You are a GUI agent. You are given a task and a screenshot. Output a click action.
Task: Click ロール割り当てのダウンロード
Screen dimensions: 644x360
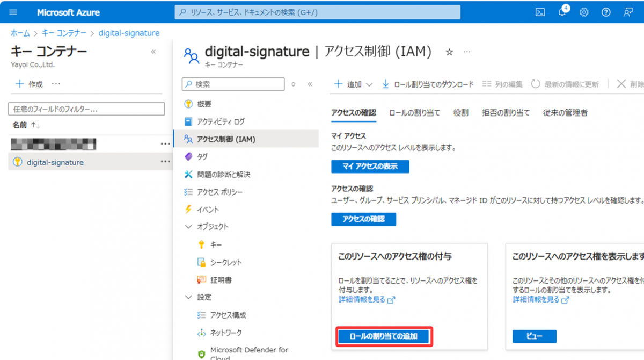coord(428,84)
